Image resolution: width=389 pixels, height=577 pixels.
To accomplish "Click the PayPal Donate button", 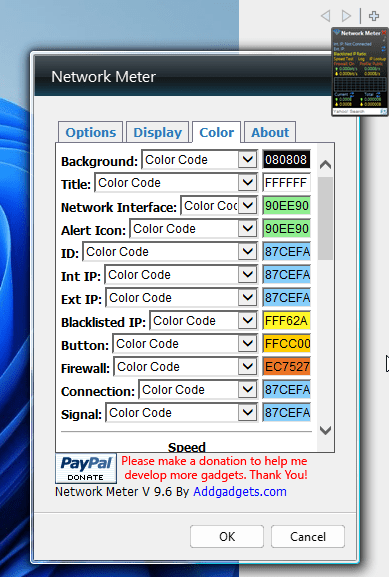I will [86, 468].
